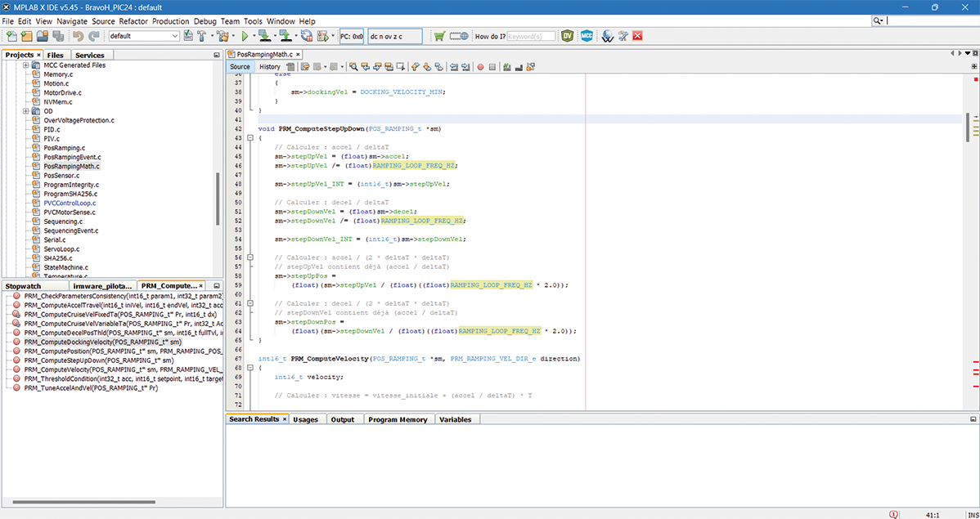
Task: Click the New Project icon
Action: (x=26, y=36)
